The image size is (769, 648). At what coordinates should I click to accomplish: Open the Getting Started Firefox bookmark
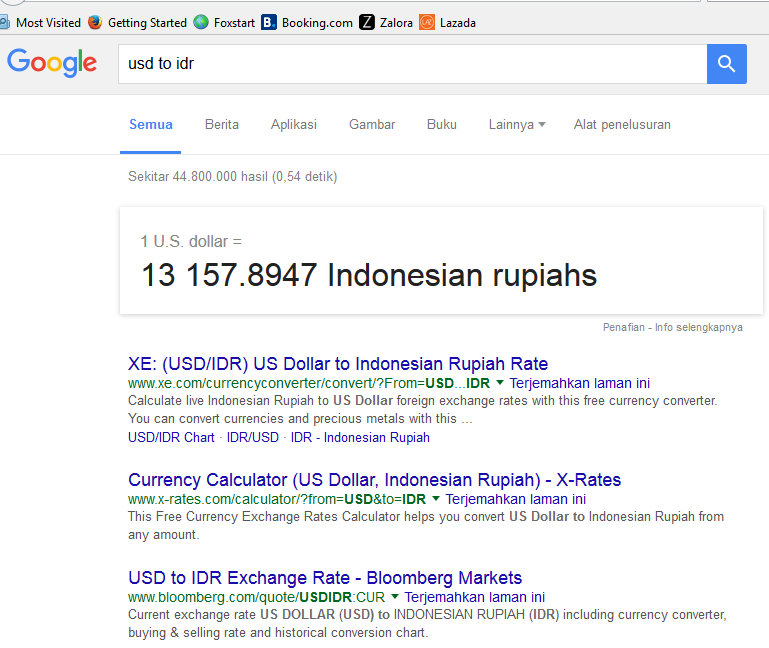[x=138, y=23]
